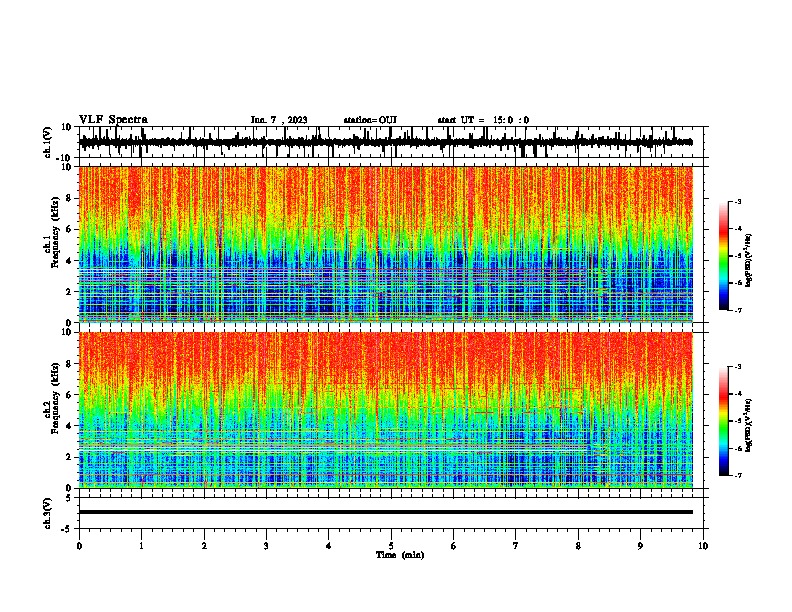Image resolution: width=792 pixels, height=612 pixels.
Task: Click the "-5" tick on ch.3(V) axis
Action: point(67,529)
